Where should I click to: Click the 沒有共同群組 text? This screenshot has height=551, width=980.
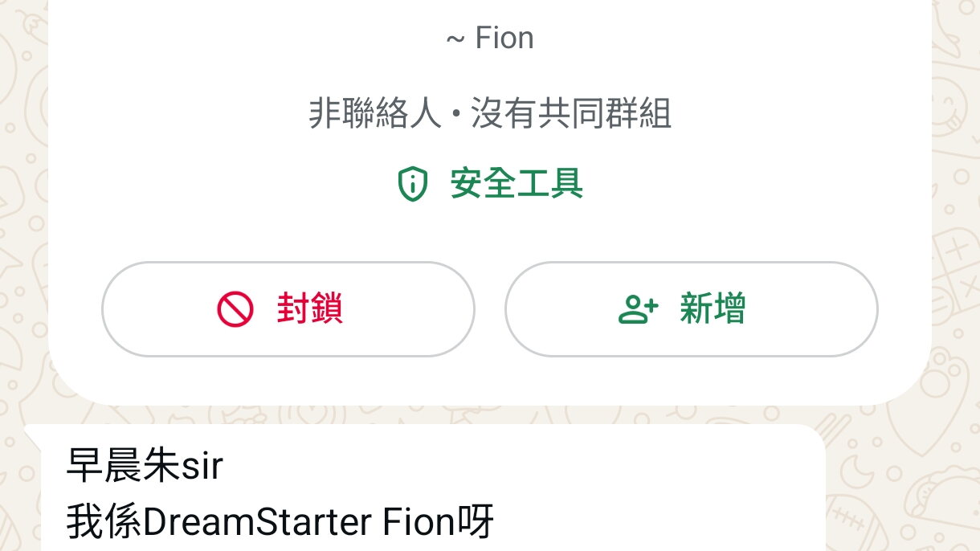point(570,114)
